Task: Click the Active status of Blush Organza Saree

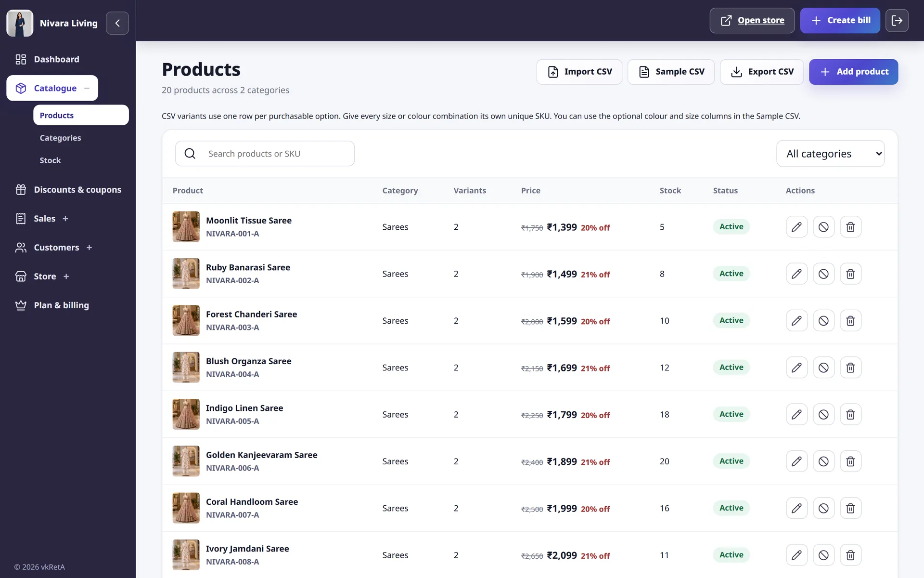Action: 731,368
